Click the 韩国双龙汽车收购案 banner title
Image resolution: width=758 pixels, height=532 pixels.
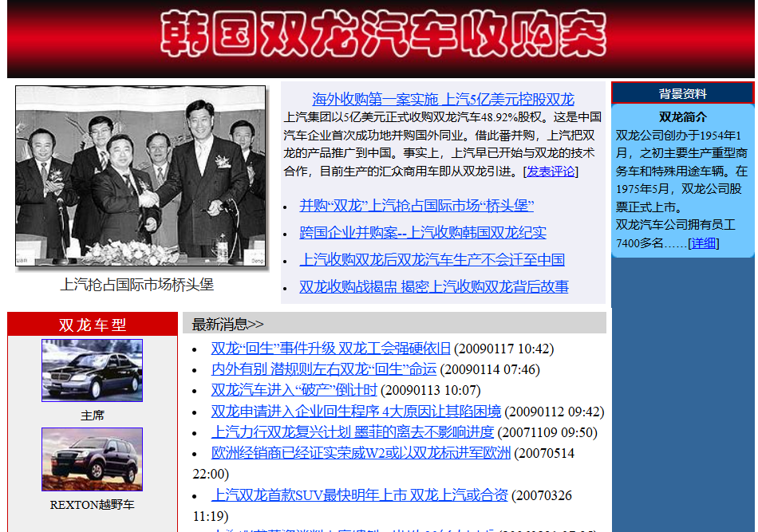(x=383, y=35)
